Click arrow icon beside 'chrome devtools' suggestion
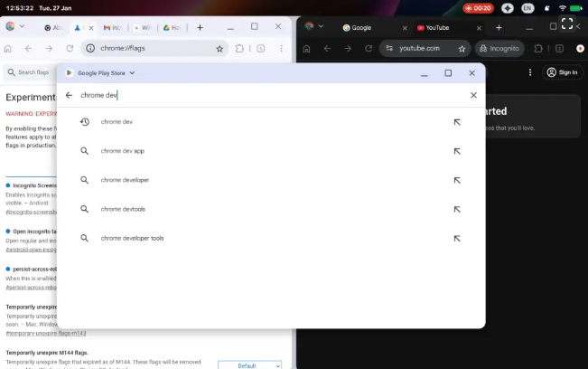 [457, 209]
